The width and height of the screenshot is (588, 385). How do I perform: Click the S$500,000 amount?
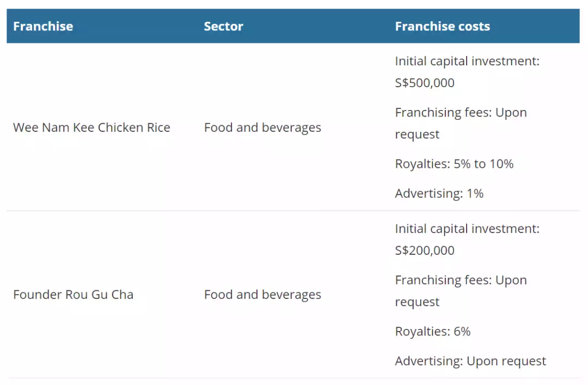tap(425, 83)
